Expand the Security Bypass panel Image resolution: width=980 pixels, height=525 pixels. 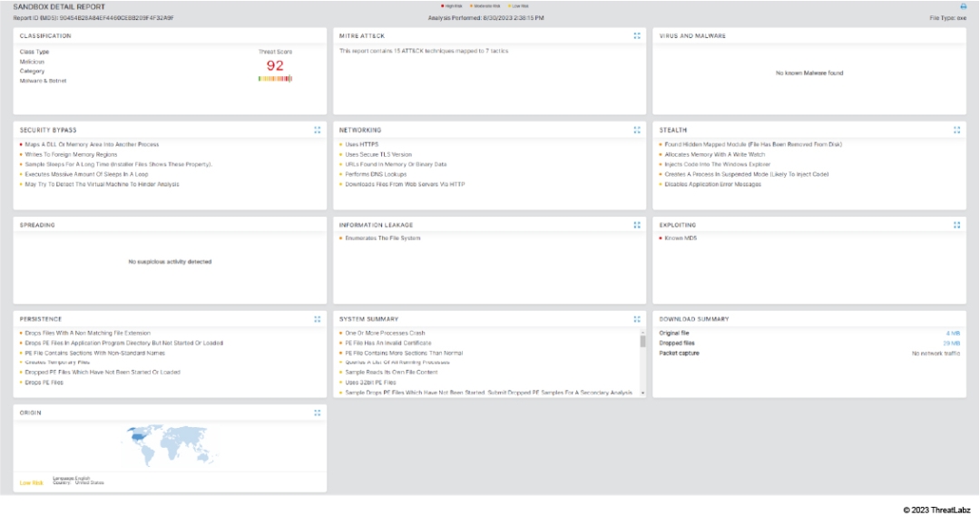pyautogui.click(x=317, y=130)
